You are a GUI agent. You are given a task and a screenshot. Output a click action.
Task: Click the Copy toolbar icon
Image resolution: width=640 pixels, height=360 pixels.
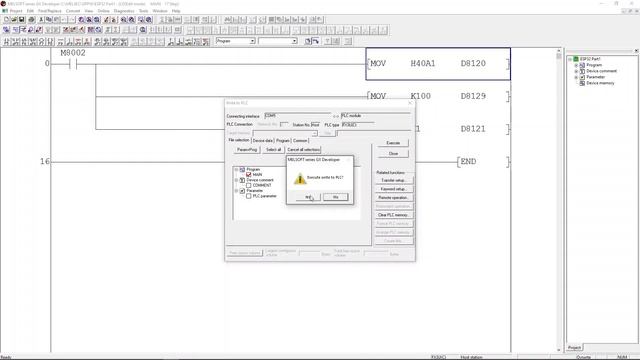point(49,20)
